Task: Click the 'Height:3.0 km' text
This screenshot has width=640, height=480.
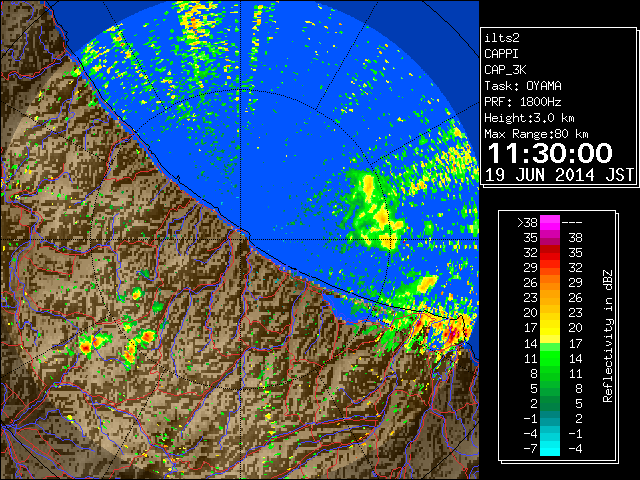Action: pos(529,118)
